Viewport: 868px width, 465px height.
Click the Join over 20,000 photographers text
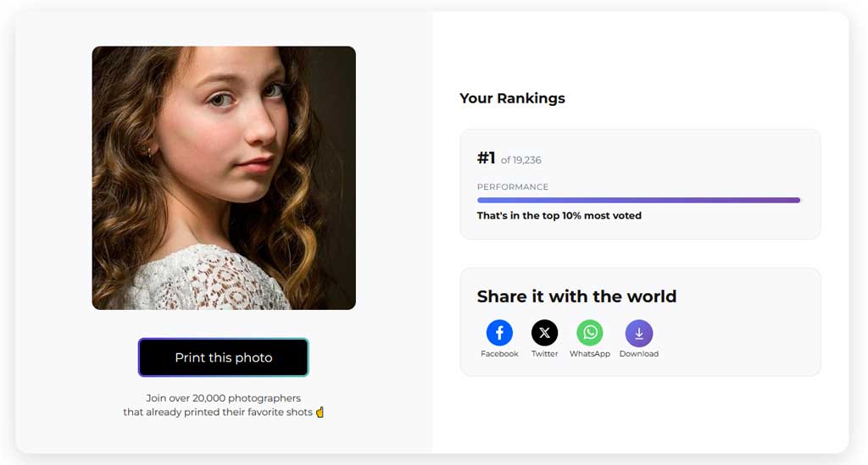coord(224,398)
